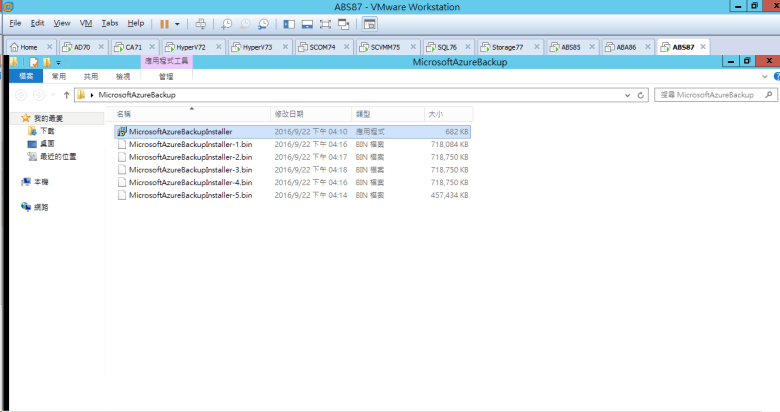Enter VMware full screen mode

point(326,23)
